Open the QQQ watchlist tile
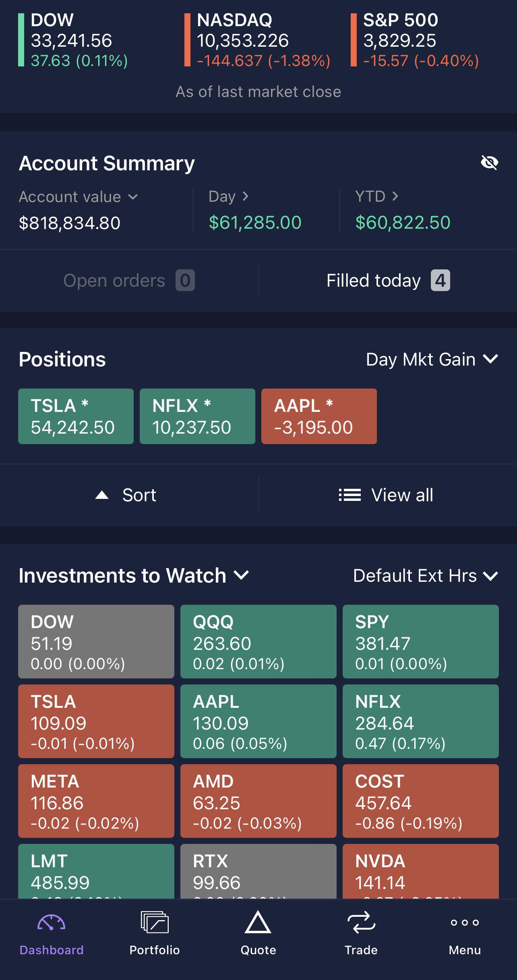Image resolution: width=517 pixels, height=980 pixels. point(258,641)
